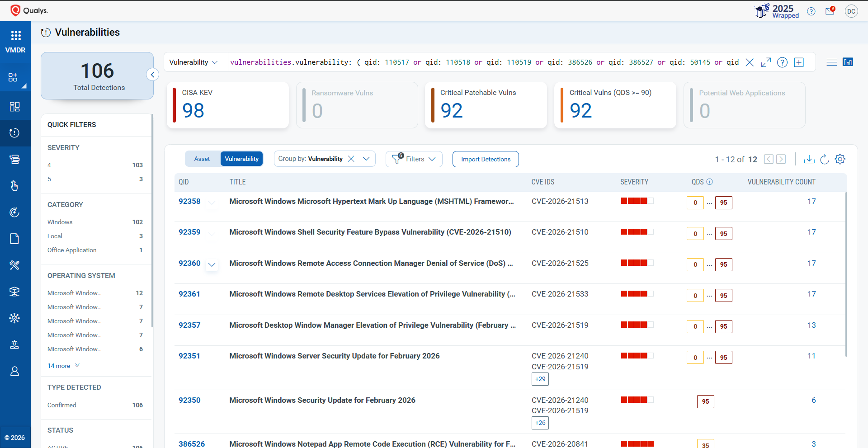Refresh the vulnerability list

coord(825,159)
